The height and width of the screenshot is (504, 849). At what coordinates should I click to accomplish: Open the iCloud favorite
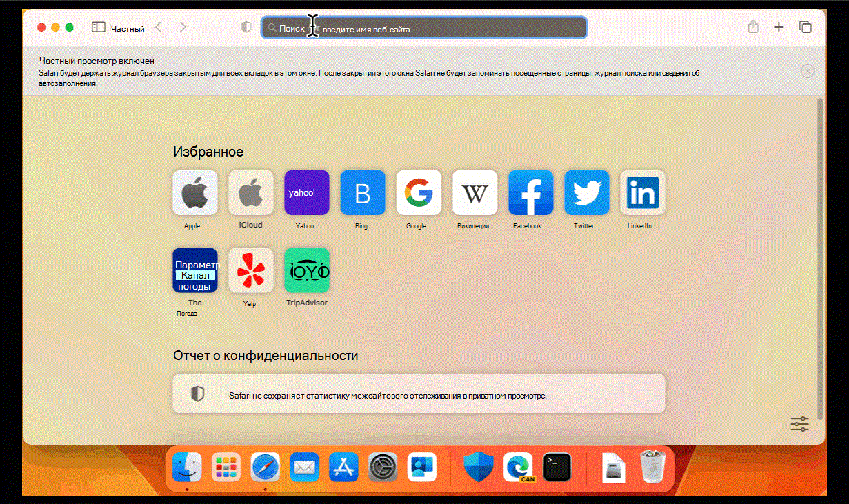251,193
